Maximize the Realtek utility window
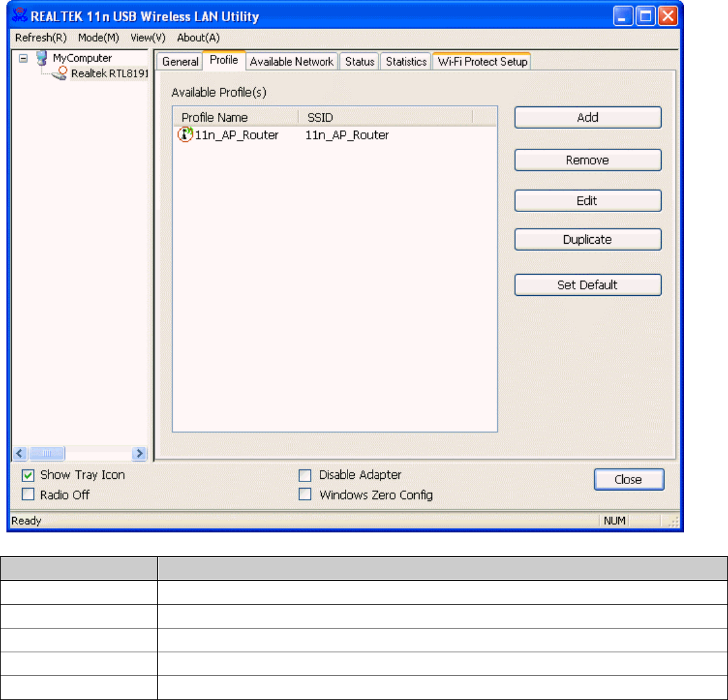This screenshot has height=700, width=728. (645, 16)
